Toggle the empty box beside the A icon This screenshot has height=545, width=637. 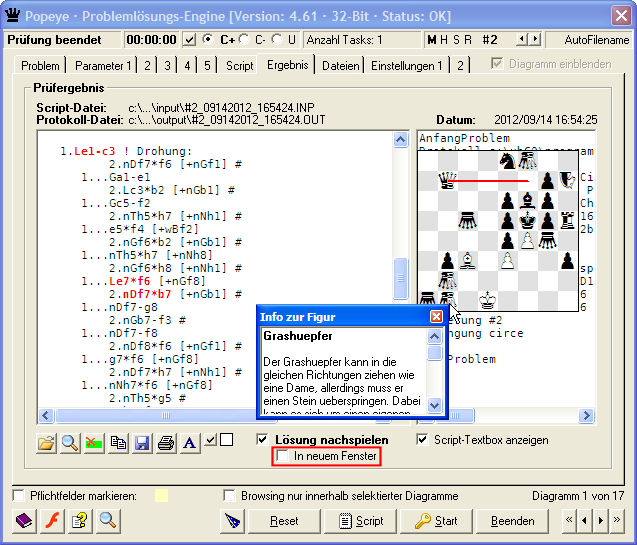pyautogui.click(x=226, y=439)
